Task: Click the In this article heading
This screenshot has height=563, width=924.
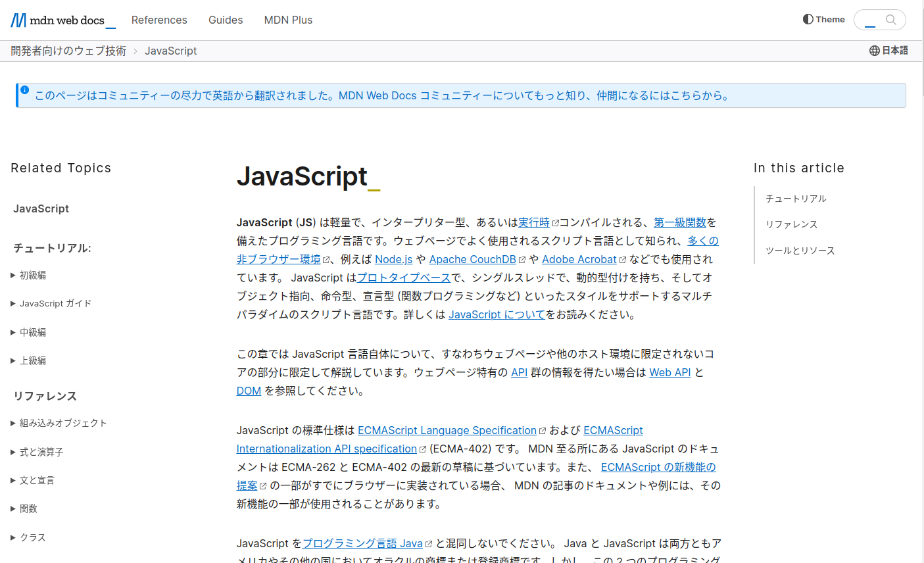Action: coord(799,168)
